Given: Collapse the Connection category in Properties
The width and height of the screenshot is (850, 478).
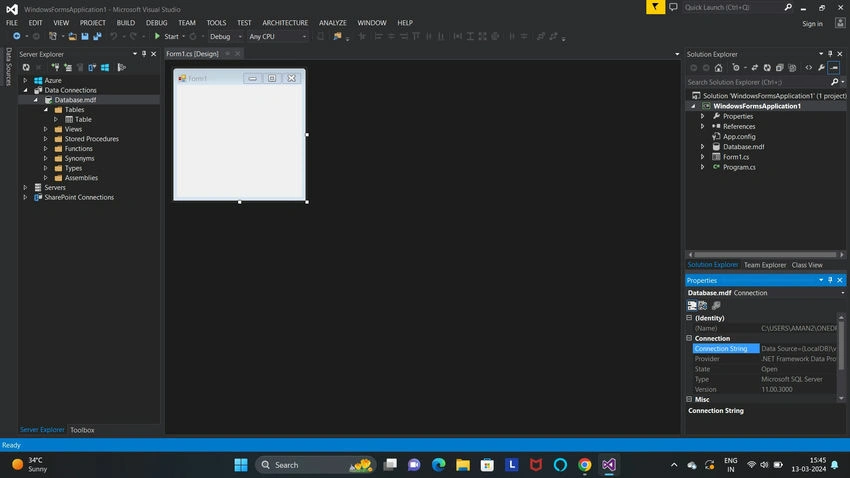Looking at the screenshot, I should point(689,338).
